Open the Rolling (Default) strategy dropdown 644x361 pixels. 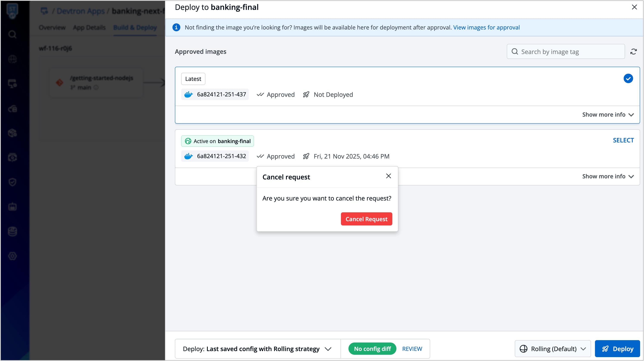tap(553, 349)
